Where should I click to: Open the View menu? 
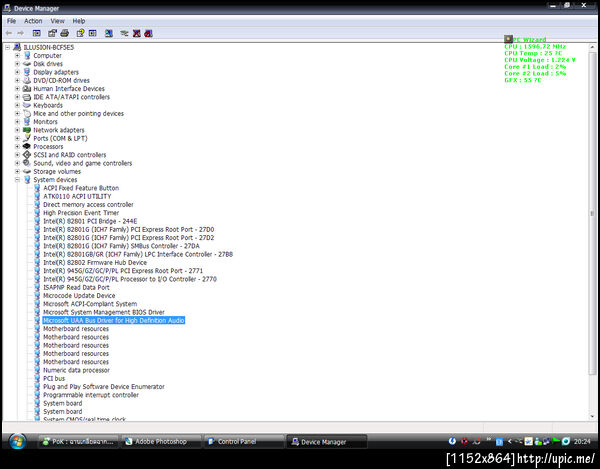tap(57, 21)
